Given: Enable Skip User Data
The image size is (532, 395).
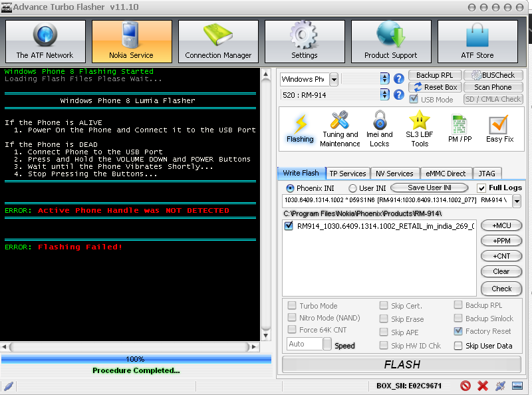Looking at the screenshot, I should click(458, 345).
